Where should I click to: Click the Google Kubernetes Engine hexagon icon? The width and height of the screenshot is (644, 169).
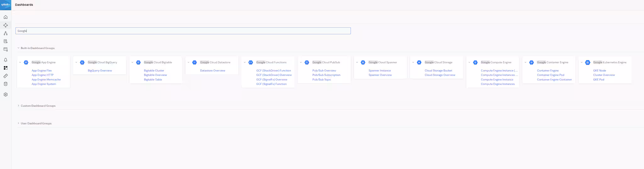(587, 63)
